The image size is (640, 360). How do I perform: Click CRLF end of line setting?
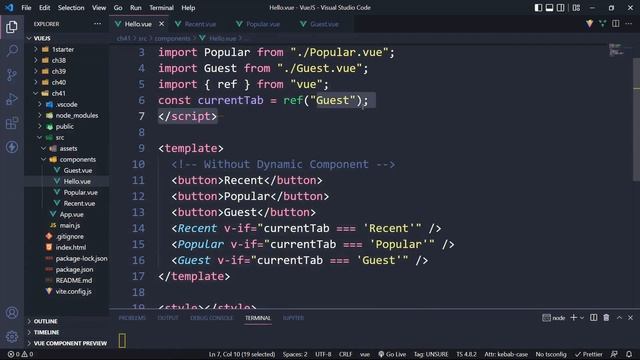click(x=345, y=354)
